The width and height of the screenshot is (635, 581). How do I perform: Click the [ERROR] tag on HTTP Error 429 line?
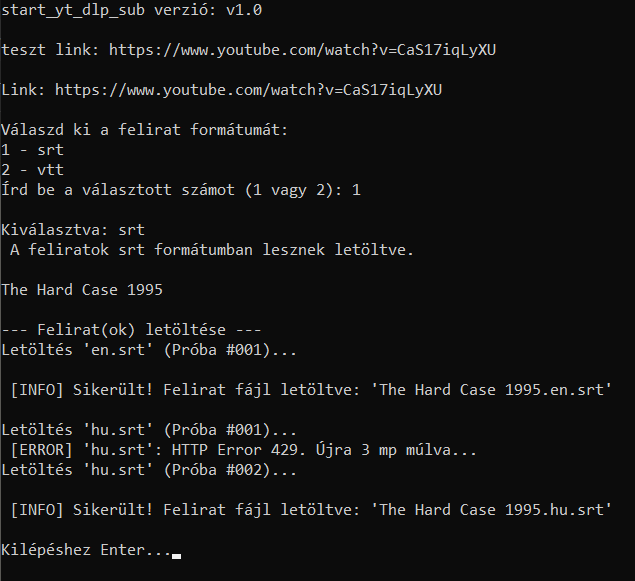click(x=42, y=450)
